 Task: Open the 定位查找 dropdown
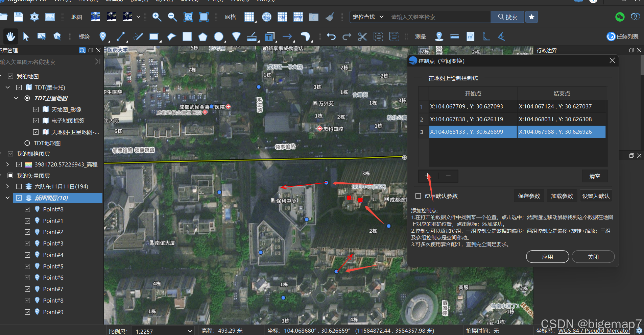pos(368,17)
